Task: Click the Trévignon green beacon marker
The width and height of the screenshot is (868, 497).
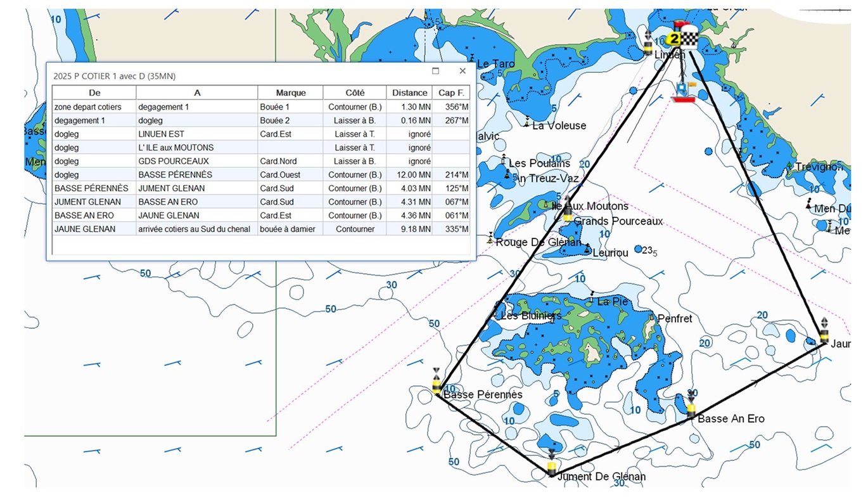Action: point(789,166)
